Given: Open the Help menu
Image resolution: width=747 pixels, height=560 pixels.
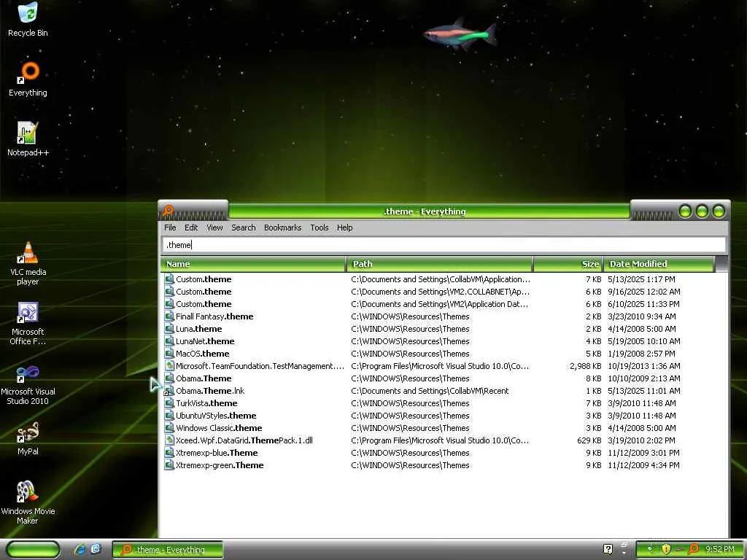Looking at the screenshot, I should coord(344,227).
